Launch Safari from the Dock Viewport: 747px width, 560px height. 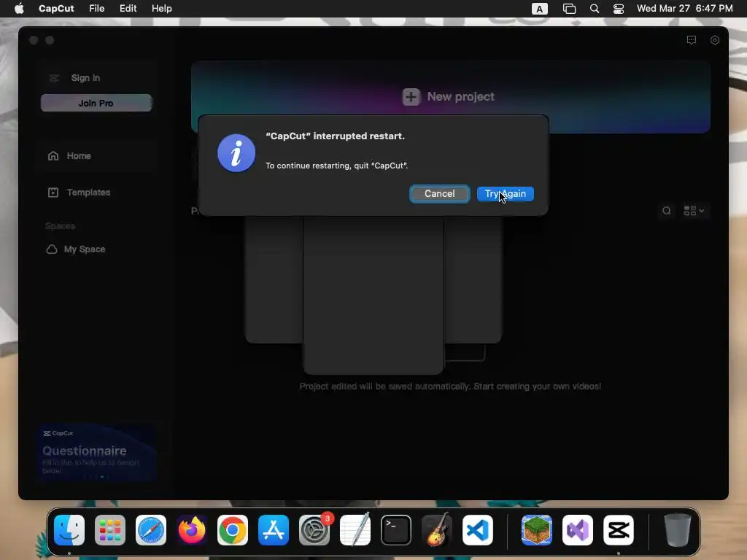point(151,530)
